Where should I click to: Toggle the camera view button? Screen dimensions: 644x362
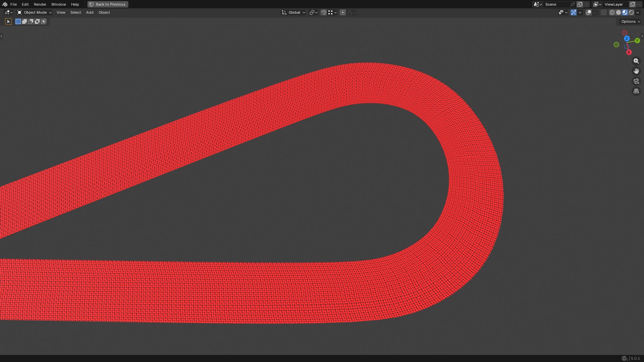coord(636,81)
